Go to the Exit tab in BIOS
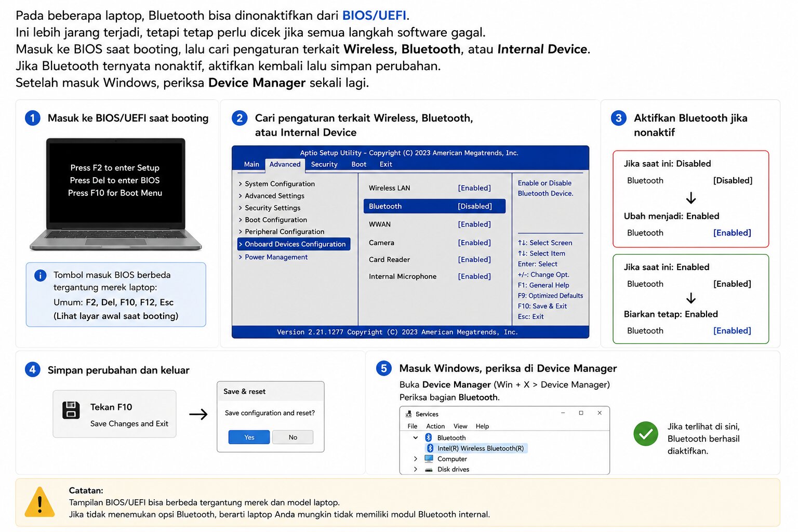This screenshot has width=798, height=532. 385,164
